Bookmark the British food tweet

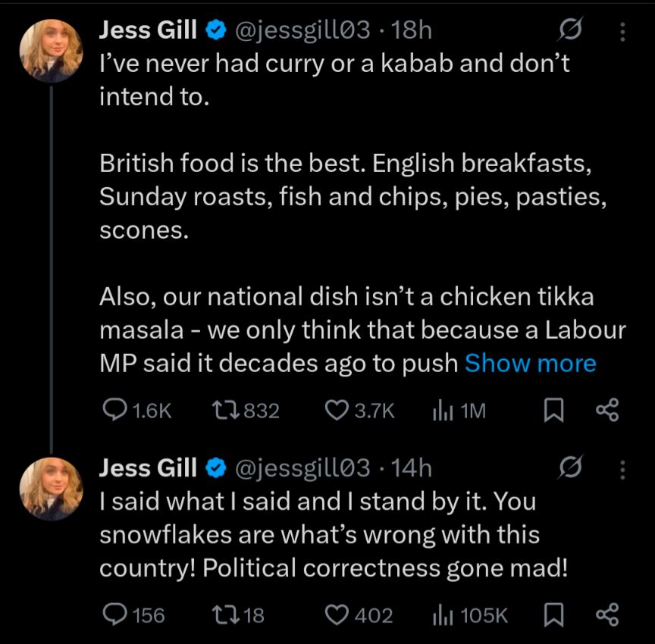(x=554, y=410)
